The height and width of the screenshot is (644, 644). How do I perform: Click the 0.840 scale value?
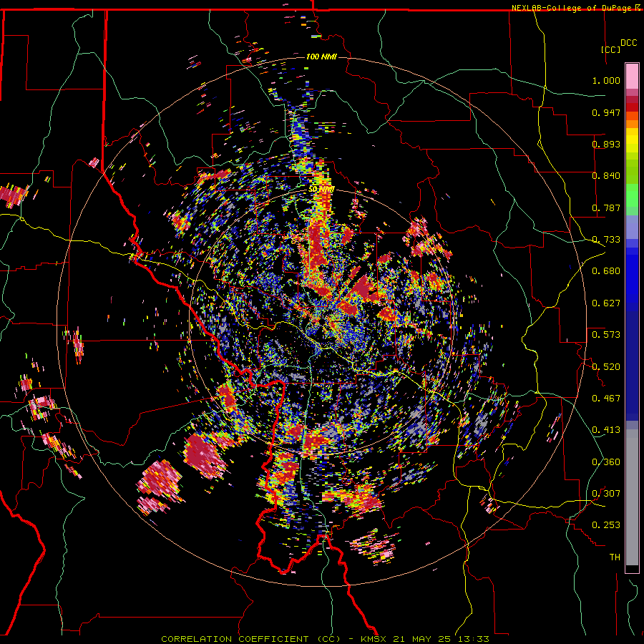(606, 176)
